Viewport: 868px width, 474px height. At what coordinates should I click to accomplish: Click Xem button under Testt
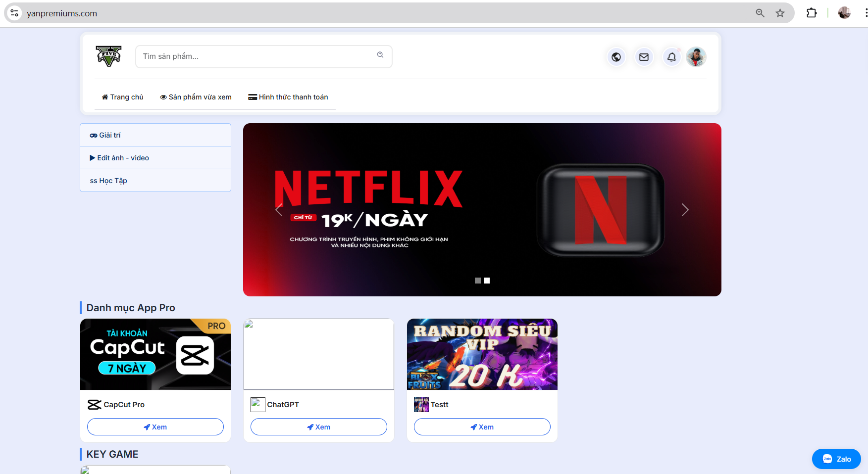click(482, 427)
